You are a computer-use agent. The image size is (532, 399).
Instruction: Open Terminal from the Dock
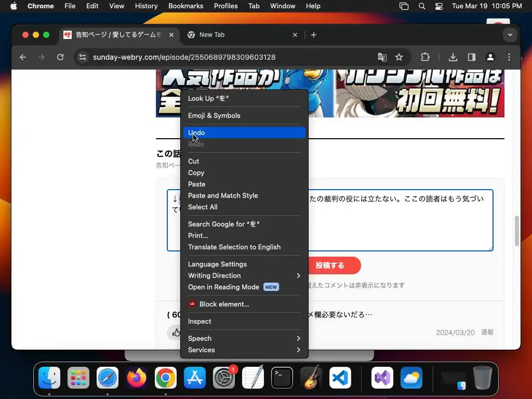click(282, 378)
